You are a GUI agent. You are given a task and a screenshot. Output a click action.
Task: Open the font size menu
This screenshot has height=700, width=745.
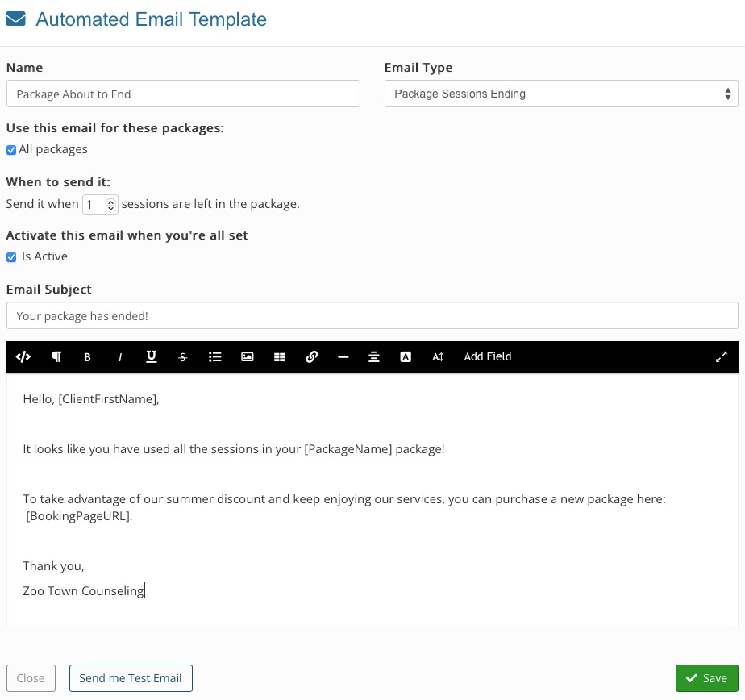[438, 357]
